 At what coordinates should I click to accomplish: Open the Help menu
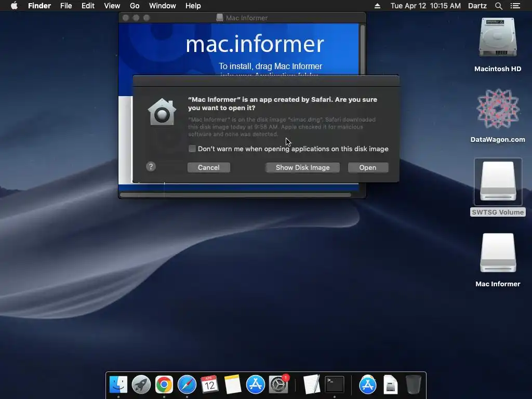pos(193,6)
